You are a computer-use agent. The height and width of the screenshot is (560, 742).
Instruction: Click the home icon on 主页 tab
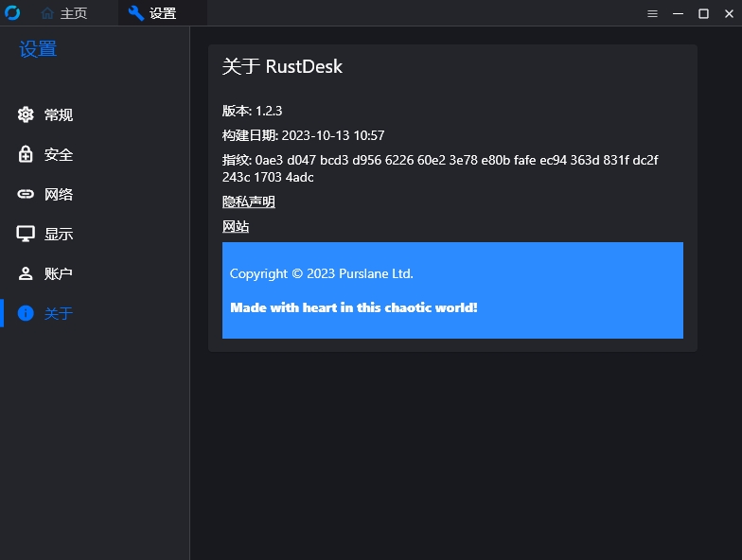point(47,13)
